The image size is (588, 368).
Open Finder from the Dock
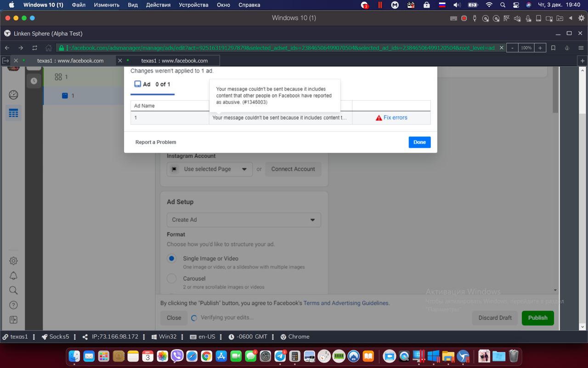(74, 356)
